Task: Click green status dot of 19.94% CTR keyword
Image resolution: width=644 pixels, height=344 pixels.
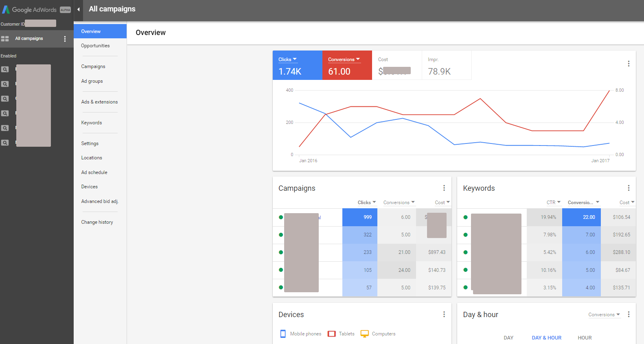Action: pos(465,217)
